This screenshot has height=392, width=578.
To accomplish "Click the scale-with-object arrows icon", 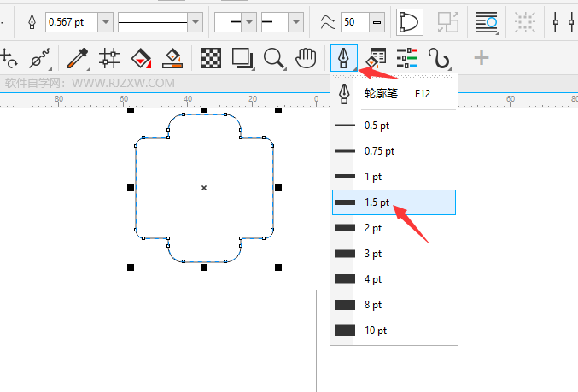I will [x=448, y=22].
